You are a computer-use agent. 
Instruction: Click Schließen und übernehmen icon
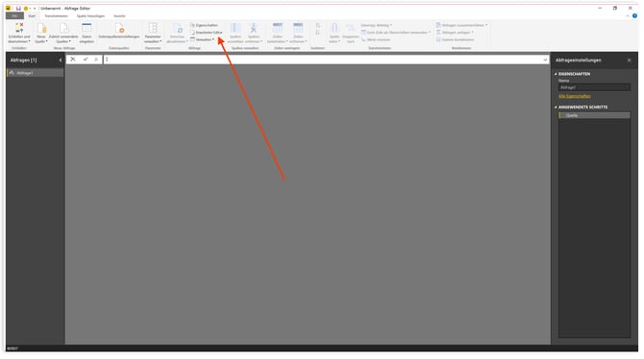(x=19, y=28)
